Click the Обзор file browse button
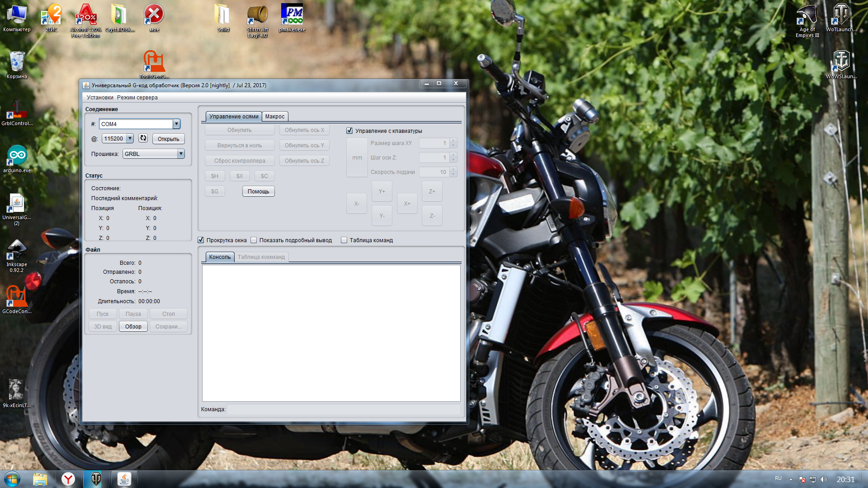 point(133,326)
